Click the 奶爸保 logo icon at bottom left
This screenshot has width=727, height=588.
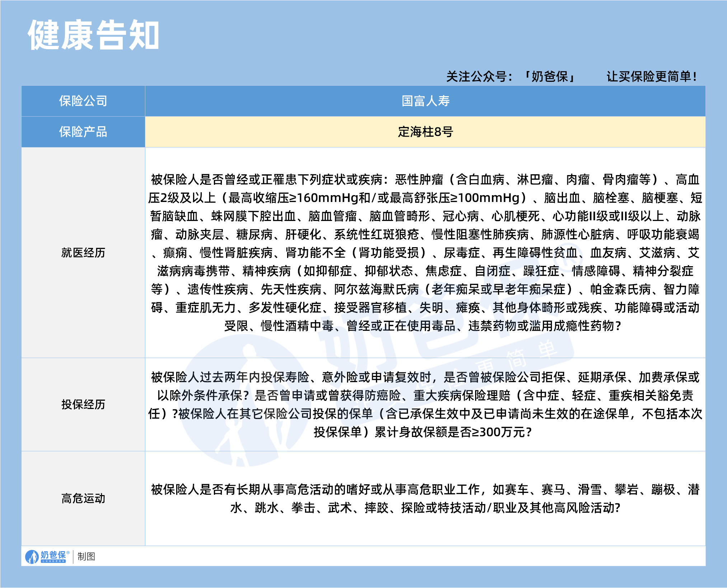tap(32, 557)
